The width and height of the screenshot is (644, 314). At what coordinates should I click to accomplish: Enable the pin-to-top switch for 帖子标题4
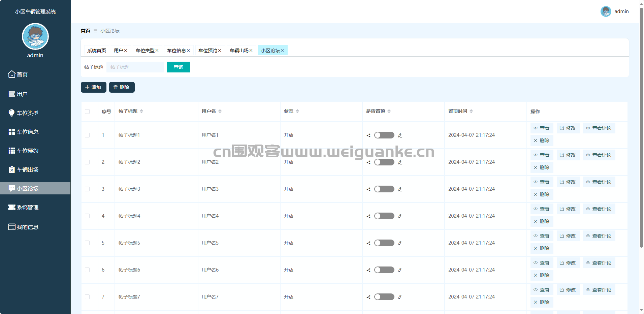click(384, 216)
